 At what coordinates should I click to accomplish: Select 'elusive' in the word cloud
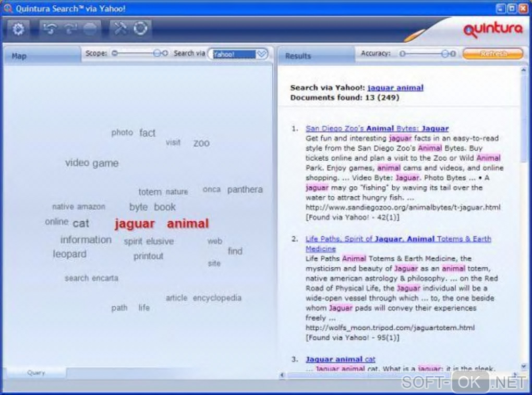point(160,241)
